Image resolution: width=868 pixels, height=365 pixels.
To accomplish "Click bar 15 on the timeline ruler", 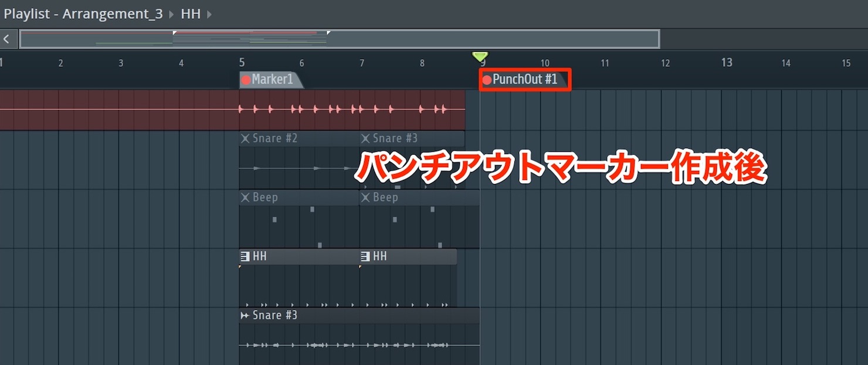I will tap(846, 63).
